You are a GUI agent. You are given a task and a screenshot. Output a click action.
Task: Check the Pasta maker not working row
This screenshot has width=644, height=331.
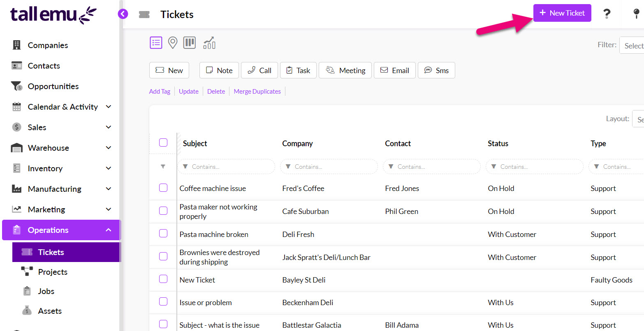(x=163, y=211)
